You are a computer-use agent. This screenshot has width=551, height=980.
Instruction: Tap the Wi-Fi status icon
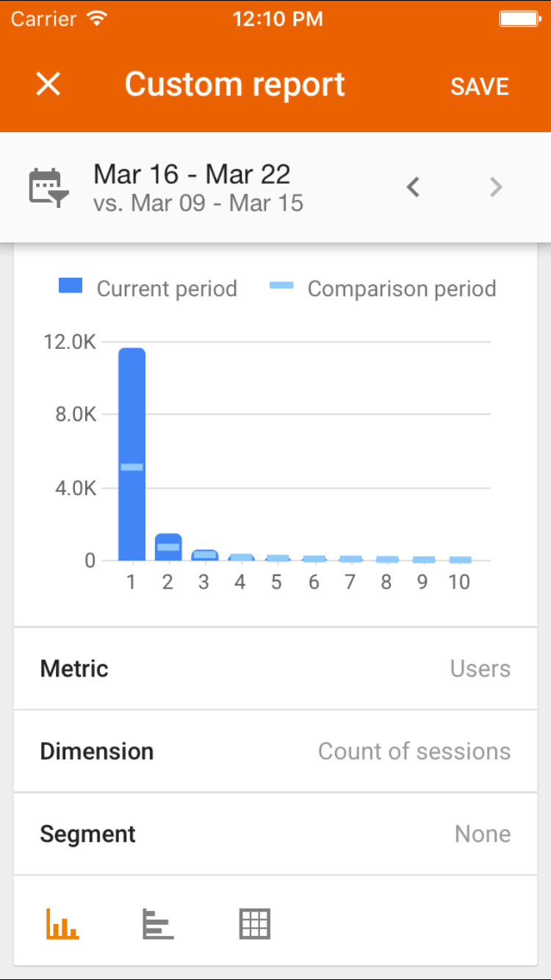click(96, 18)
